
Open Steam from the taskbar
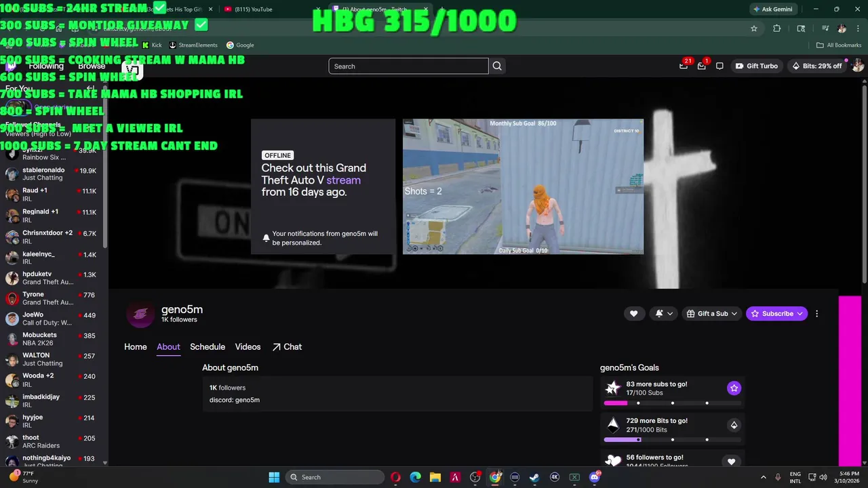534,477
